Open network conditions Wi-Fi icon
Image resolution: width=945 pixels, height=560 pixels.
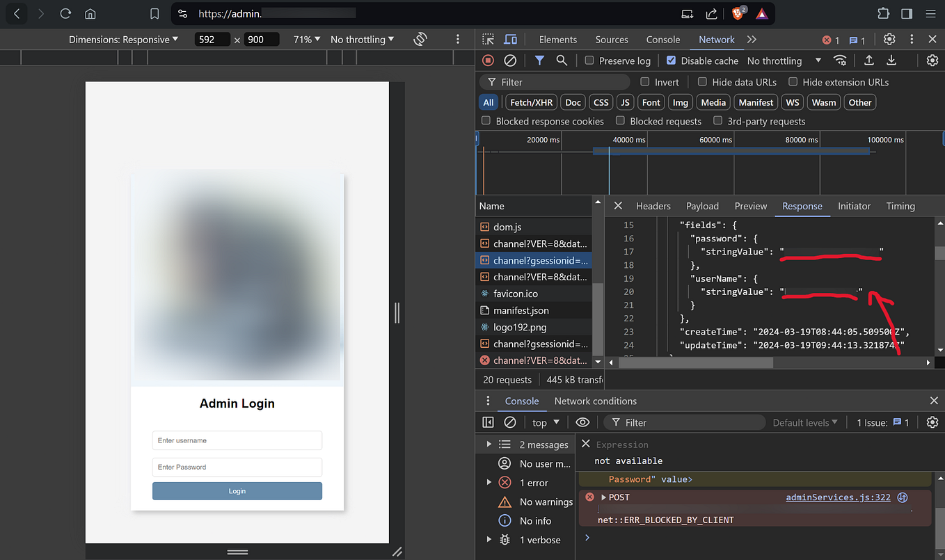pyautogui.click(x=841, y=61)
